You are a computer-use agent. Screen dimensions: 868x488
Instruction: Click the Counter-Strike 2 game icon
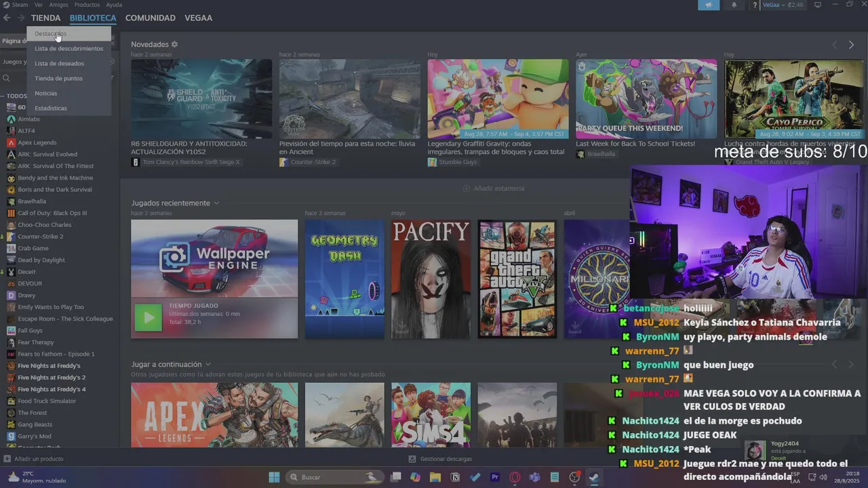11,237
